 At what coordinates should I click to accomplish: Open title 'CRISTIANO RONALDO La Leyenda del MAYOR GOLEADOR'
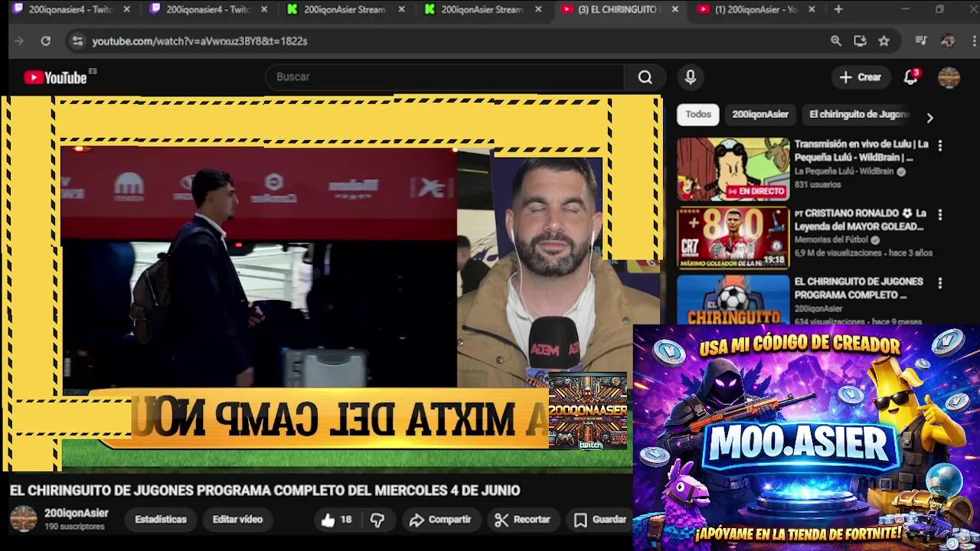[x=861, y=220]
